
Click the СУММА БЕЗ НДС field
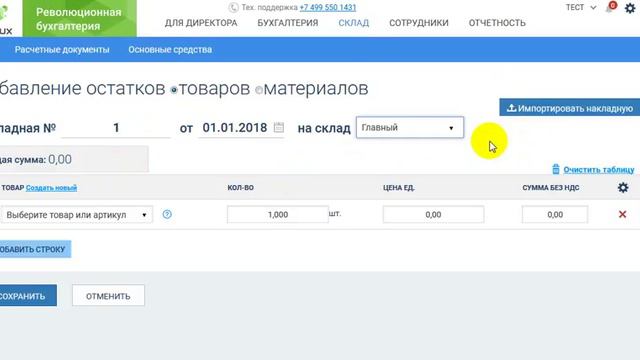(555, 215)
